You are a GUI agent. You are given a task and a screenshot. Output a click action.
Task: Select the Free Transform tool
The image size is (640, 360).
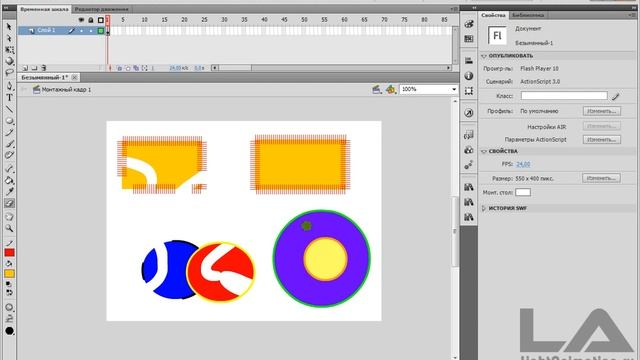click(9, 50)
